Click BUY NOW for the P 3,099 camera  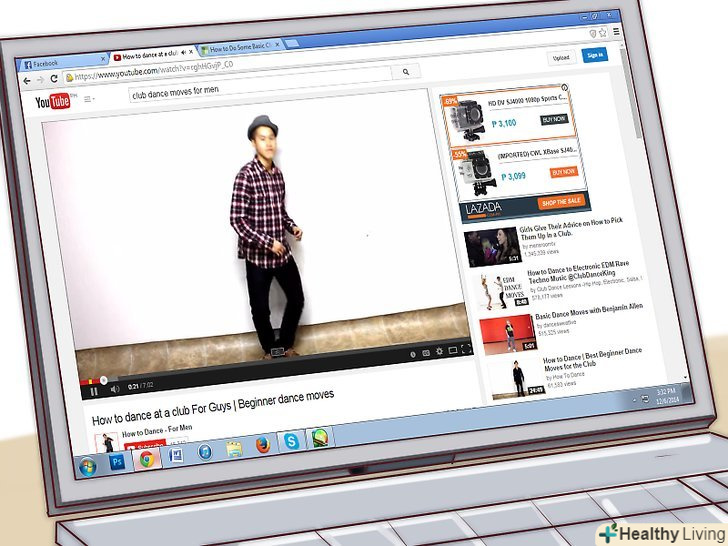point(564,172)
